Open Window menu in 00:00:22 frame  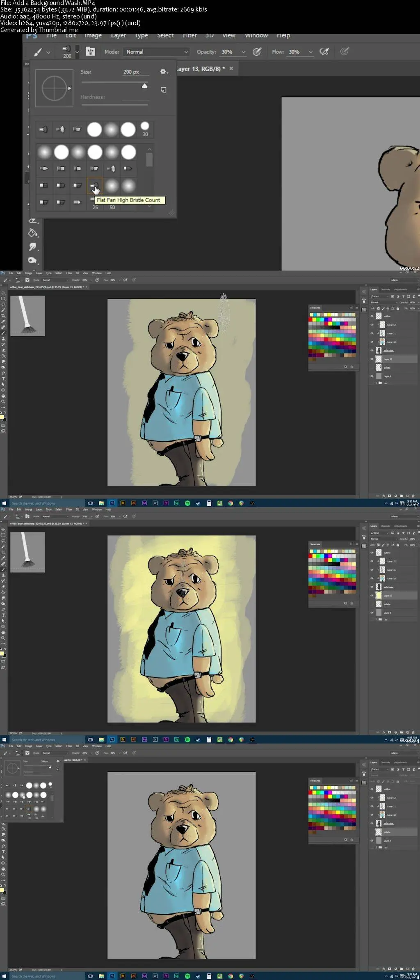click(256, 36)
